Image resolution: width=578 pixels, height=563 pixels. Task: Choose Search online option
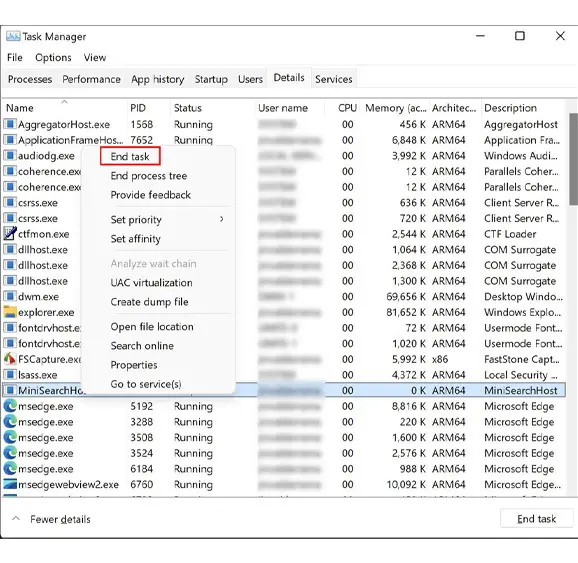click(142, 345)
